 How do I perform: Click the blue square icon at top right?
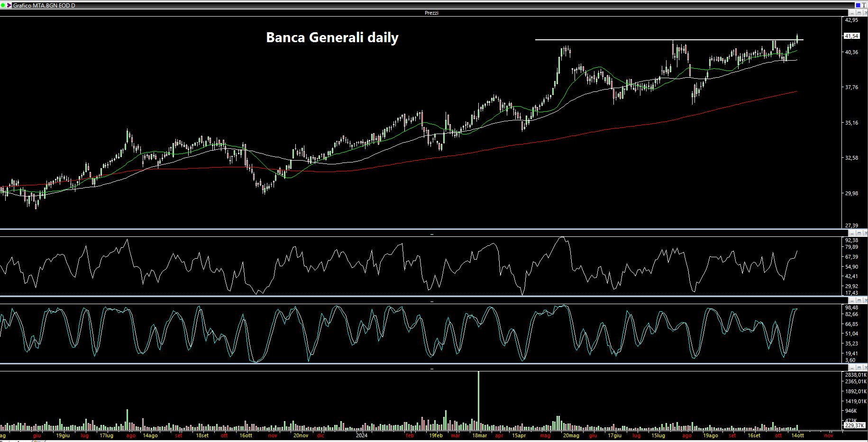858,5
